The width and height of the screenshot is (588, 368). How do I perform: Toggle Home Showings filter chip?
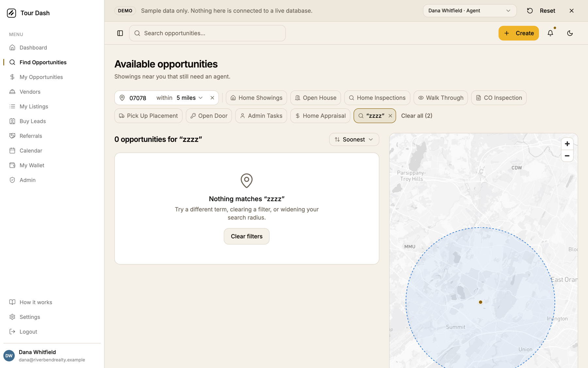click(x=256, y=98)
